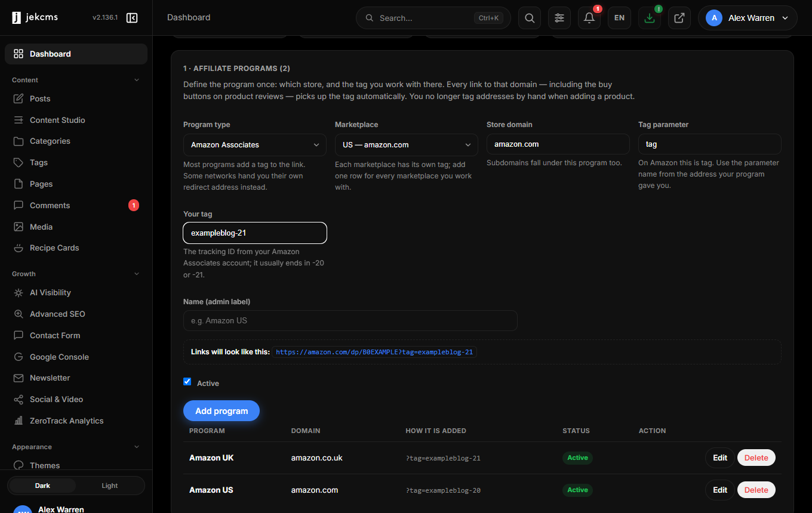Click the Active status badge for Amazon UK

(577, 458)
